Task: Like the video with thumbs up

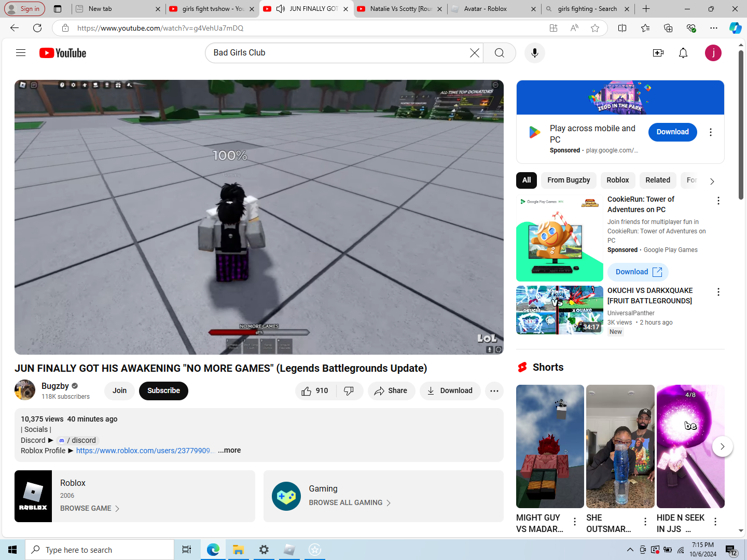Action: pyautogui.click(x=315, y=391)
